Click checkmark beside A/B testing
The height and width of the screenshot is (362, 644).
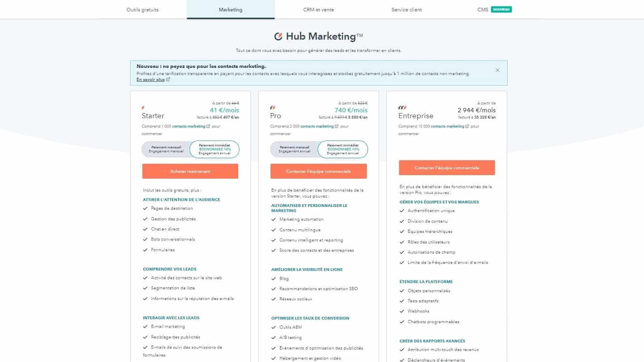click(x=274, y=337)
